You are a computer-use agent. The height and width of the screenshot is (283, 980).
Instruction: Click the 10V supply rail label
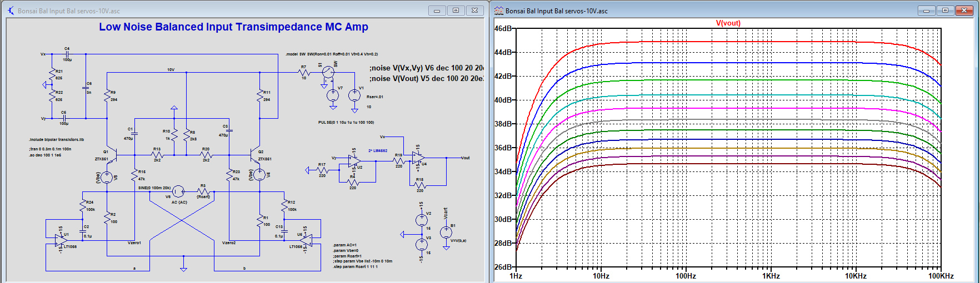[x=171, y=70]
